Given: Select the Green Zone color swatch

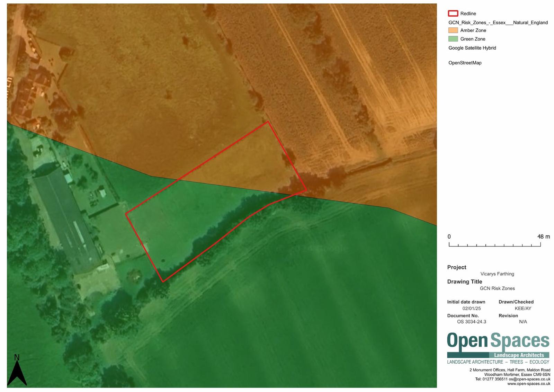Looking at the screenshot, I should tap(453, 39).
